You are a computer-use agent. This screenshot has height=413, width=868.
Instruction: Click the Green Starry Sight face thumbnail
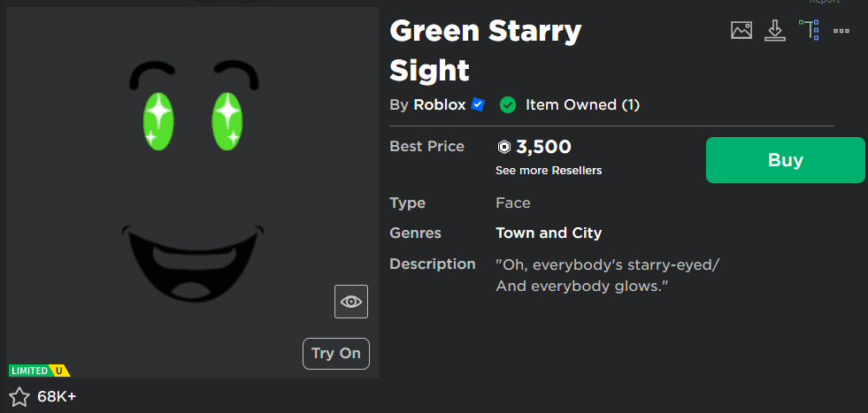pos(193,193)
